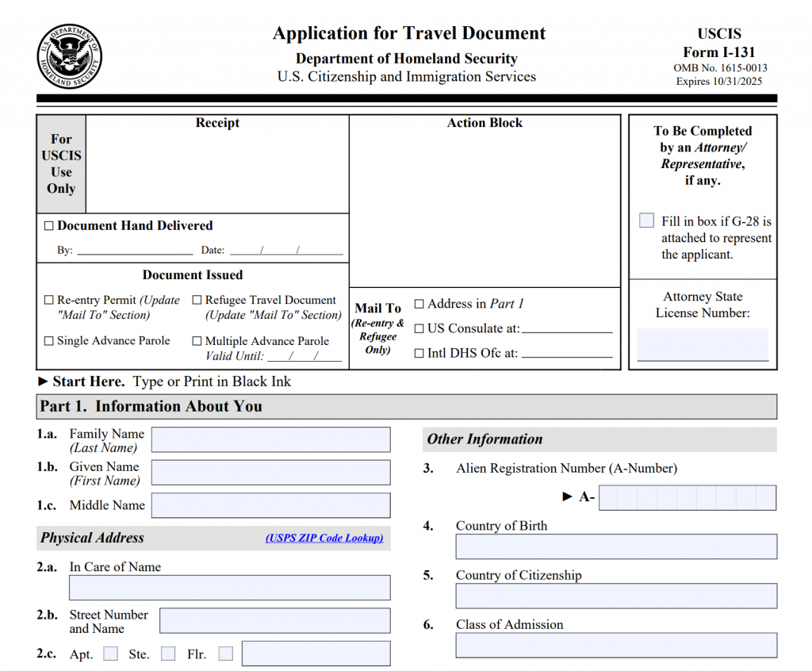Check the Document Hand Delivered box
Screen dimensions: 812x671
pyautogui.click(x=48, y=226)
